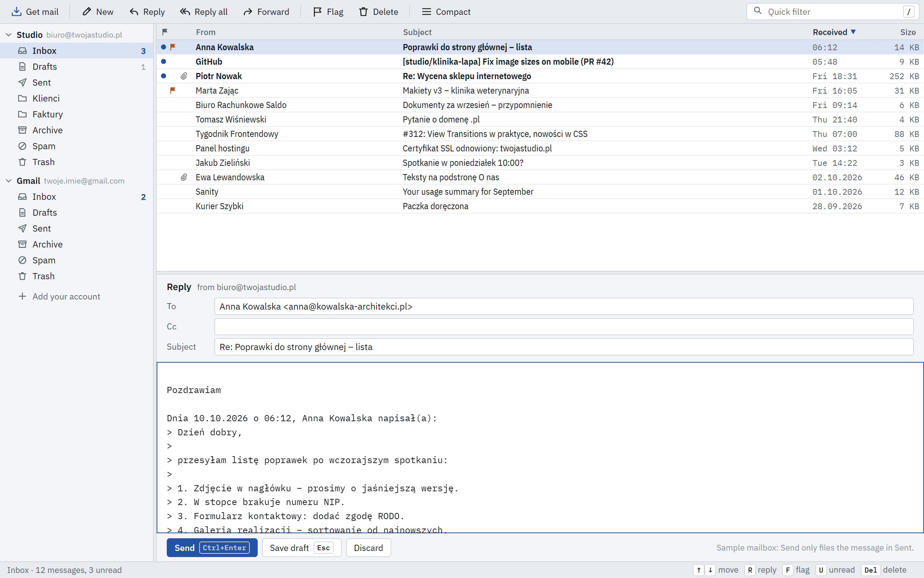
Task: Collapse the Studio account tree
Action: [x=9, y=35]
